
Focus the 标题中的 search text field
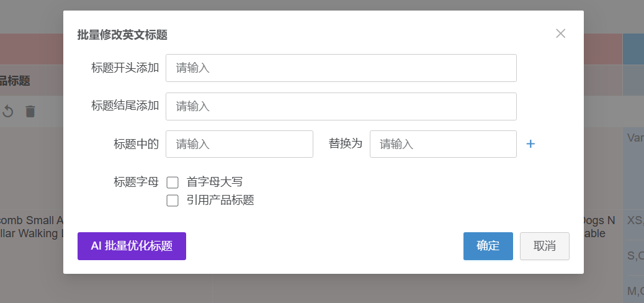(x=239, y=144)
